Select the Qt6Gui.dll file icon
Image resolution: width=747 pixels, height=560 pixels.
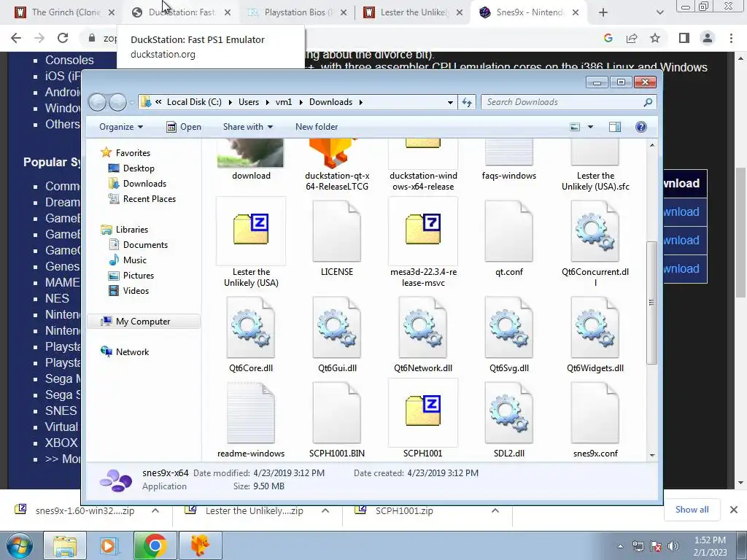337,327
